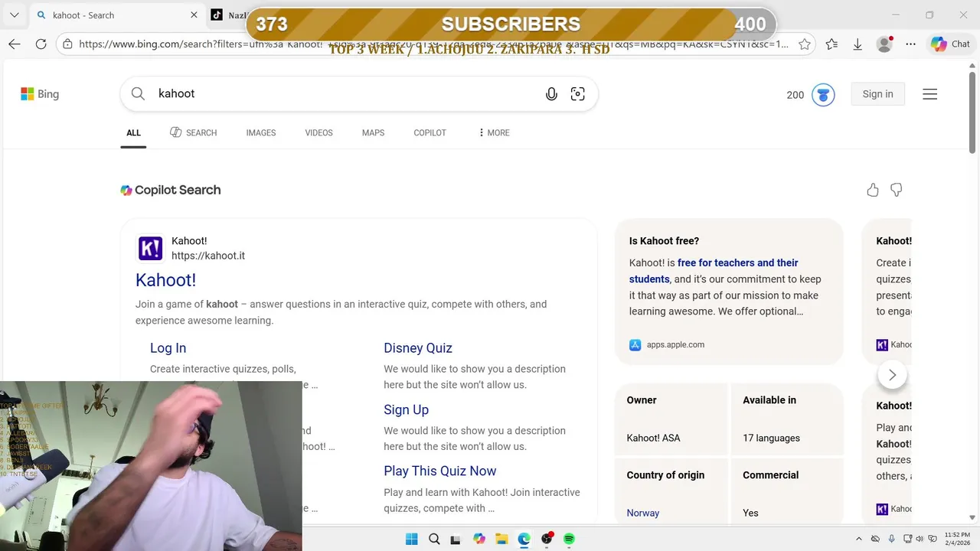View site information lock icon in address bar
The image size is (980, 551).
pyautogui.click(x=67, y=44)
